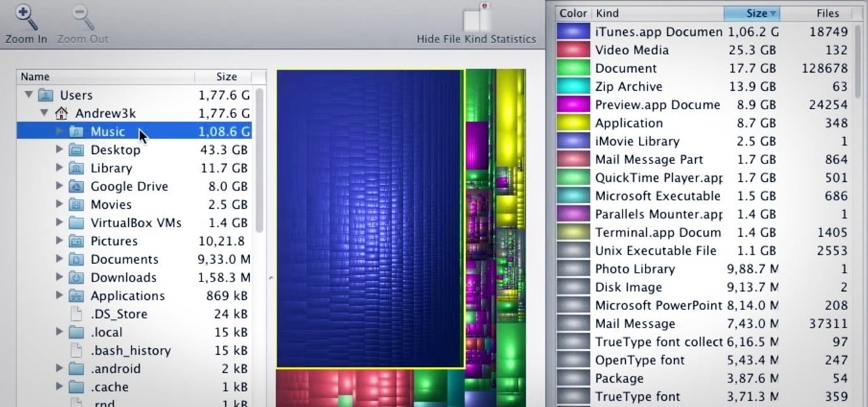Select the Applications folder icon
The height and width of the screenshot is (407, 868).
tap(77, 296)
